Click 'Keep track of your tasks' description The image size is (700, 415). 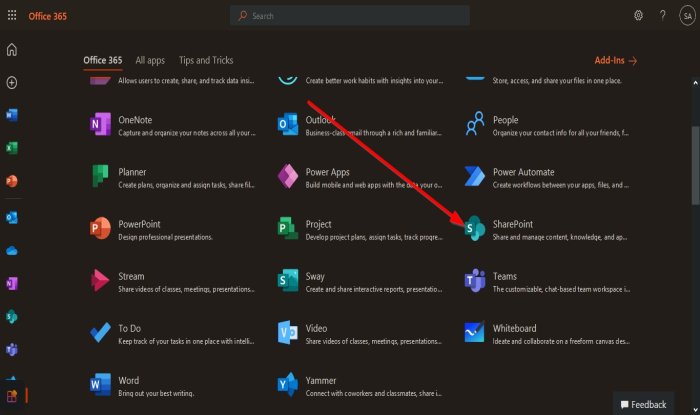tap(186, 341)
